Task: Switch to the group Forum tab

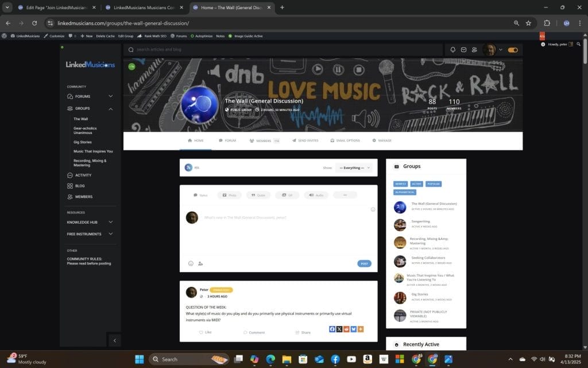Action: point(227,140)
